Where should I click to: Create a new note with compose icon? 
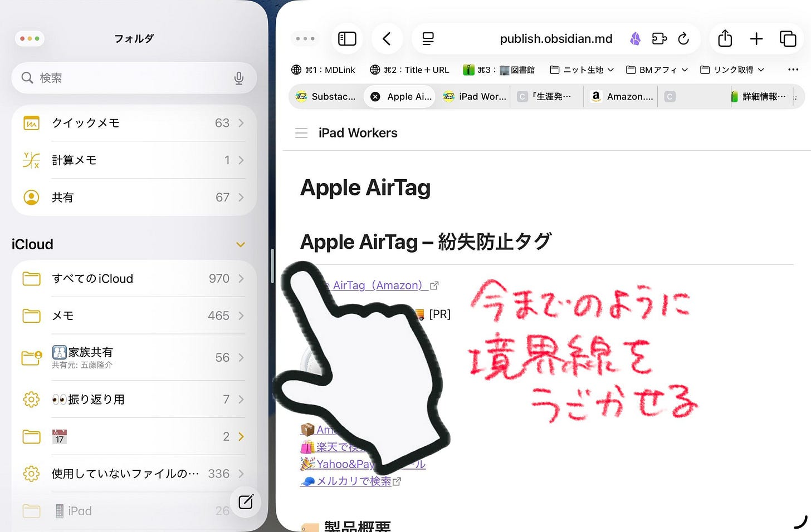[x=246, y=502]
